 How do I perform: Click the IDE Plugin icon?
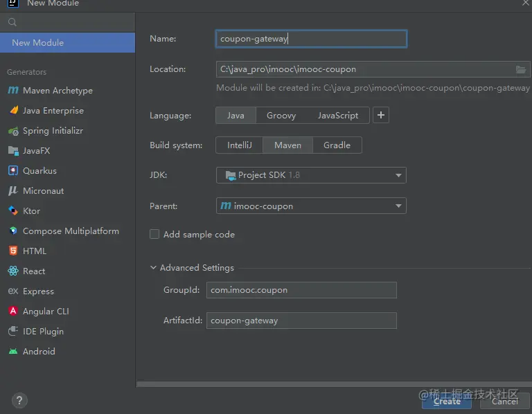(13, 331)
